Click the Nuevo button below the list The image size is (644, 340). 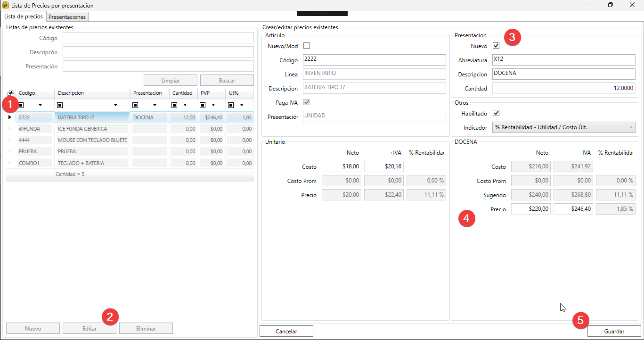[x=33, y=328]
